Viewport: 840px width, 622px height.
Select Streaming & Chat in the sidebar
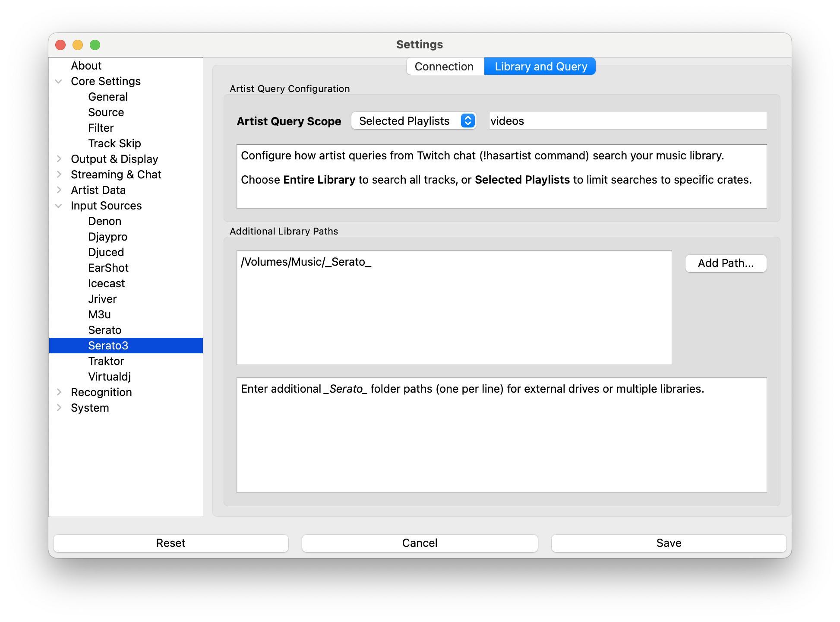coord(116,175)
